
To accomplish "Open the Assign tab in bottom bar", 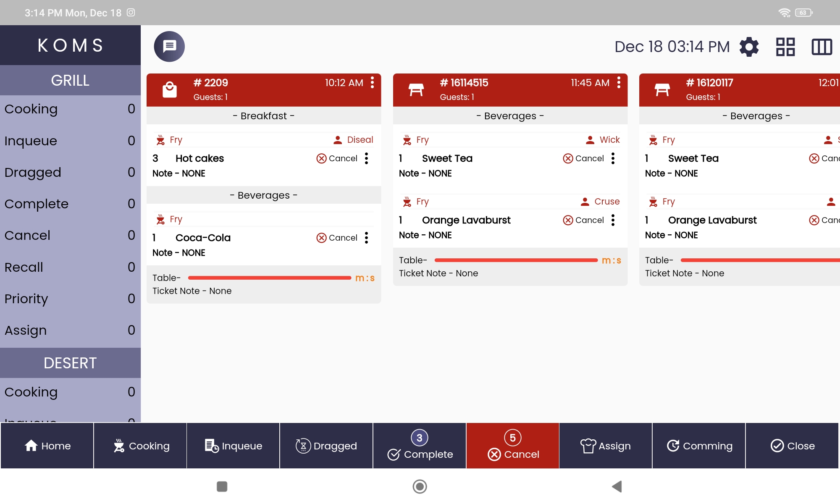I will click(605, 446).
